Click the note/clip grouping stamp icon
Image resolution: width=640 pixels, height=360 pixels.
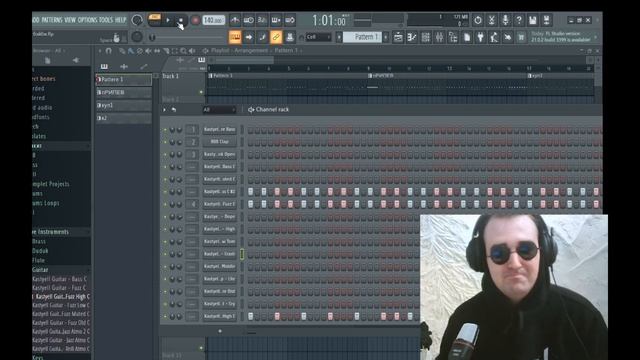[290, 37]
